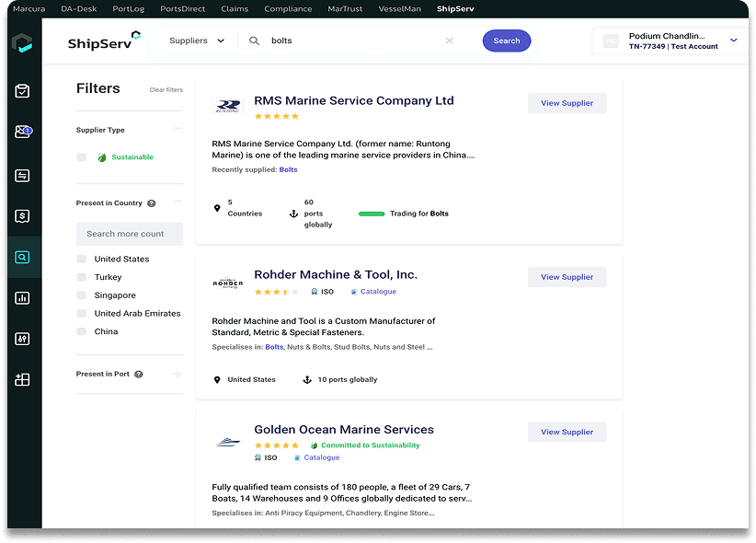Click the blue Search button
The height and width of the screenshot is (543, 756).
click(x=506, y=40)
